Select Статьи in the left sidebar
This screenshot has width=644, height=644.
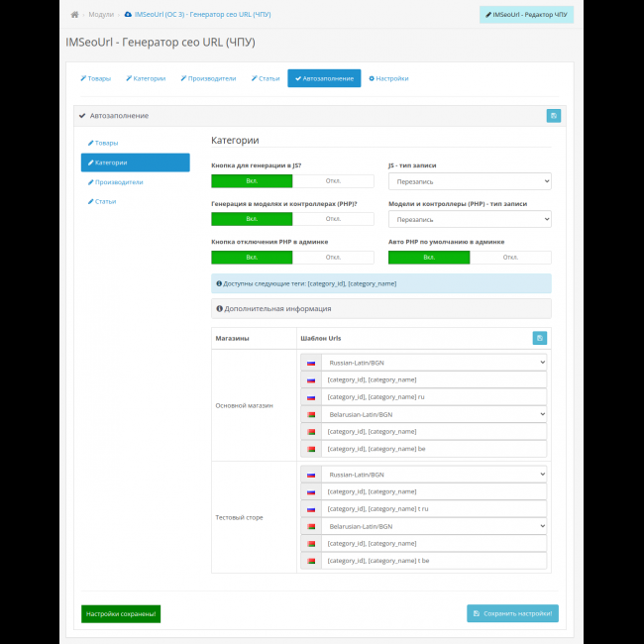tap(105, 201)
